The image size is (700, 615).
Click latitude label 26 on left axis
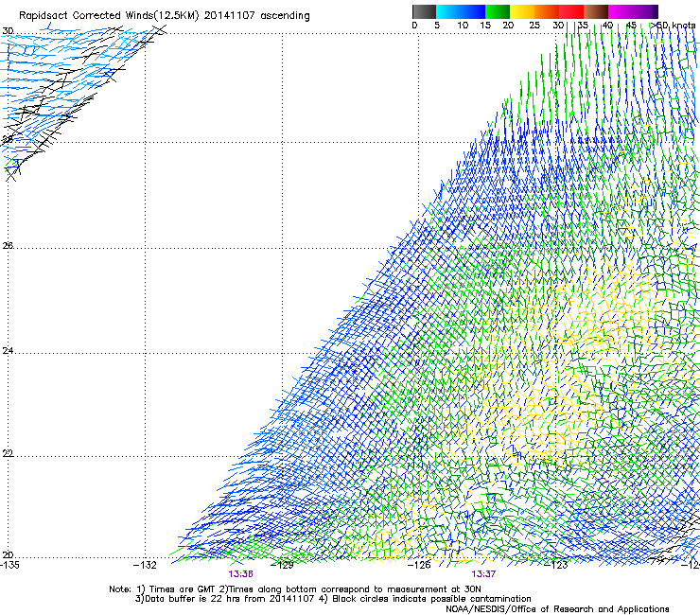pyautogui.click(x=8, y=246)
